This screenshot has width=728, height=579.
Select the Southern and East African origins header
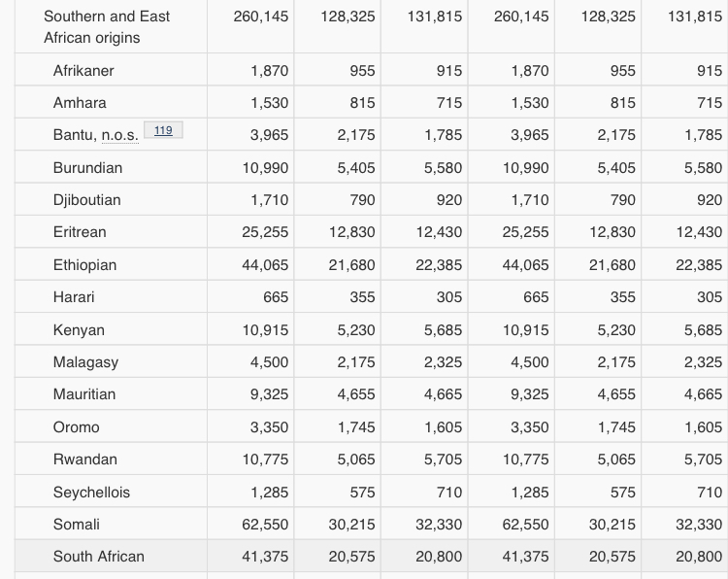tap(107, 27)
